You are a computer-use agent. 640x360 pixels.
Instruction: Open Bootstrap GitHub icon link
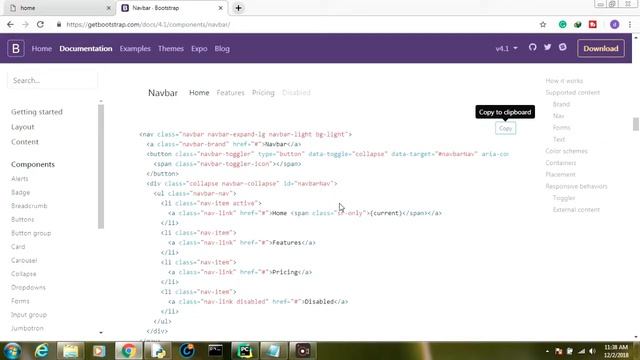pos(532,47)
